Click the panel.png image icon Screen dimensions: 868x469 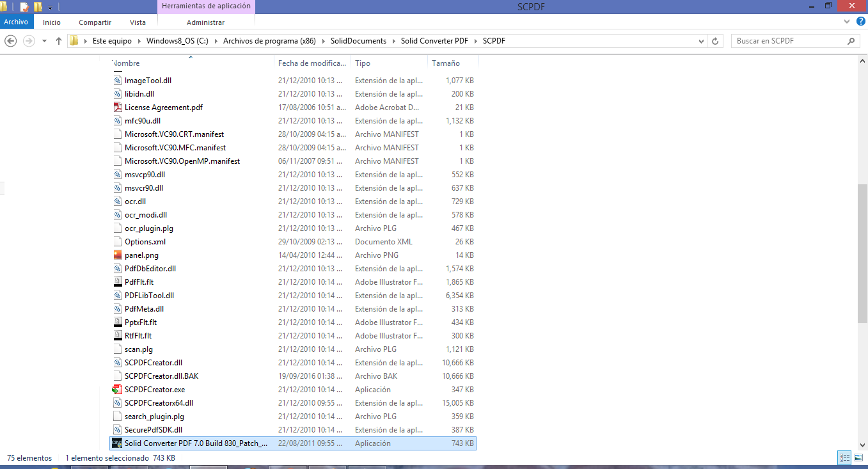[117, 255]
